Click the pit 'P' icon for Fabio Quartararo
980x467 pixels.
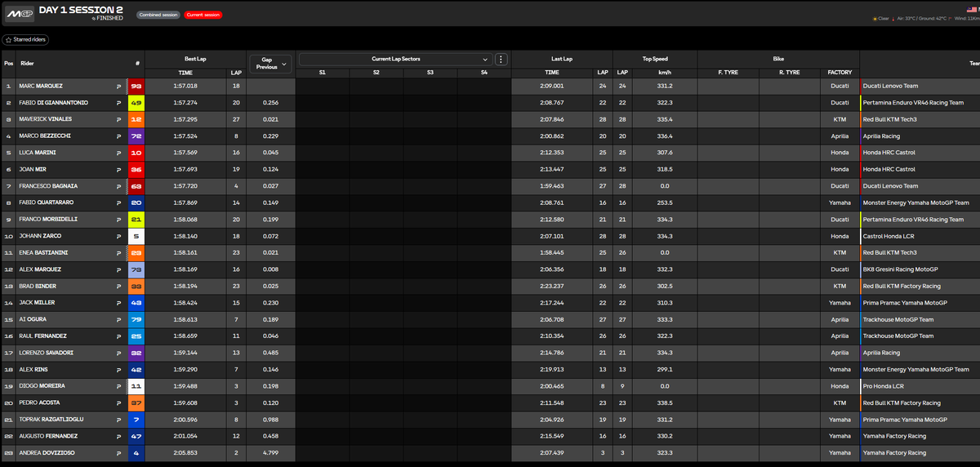pyautogui.click(x=119, y=202)
